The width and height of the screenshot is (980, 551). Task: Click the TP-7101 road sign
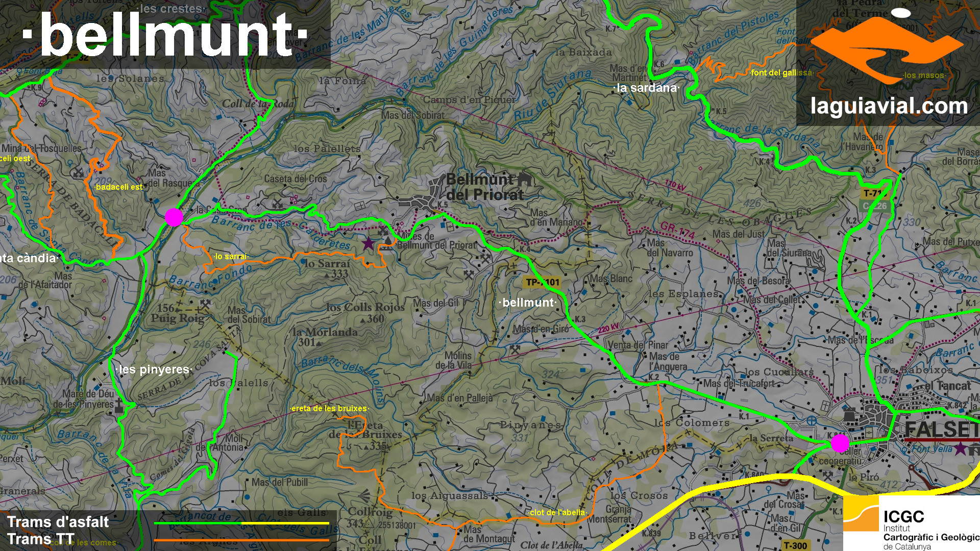(x=543, y=282)
